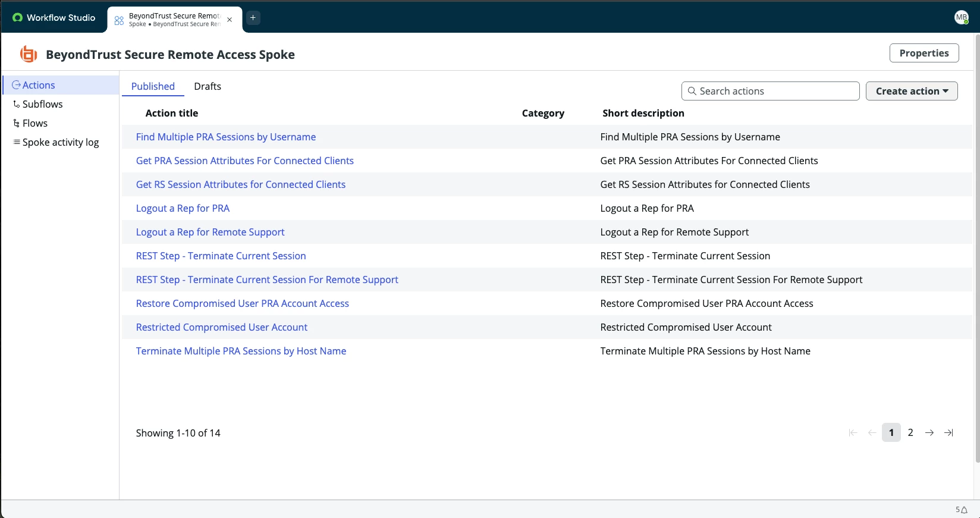Click the search magnifier icon
The width and height of the screenshot is (980, 518).
[x=692, y=91]
